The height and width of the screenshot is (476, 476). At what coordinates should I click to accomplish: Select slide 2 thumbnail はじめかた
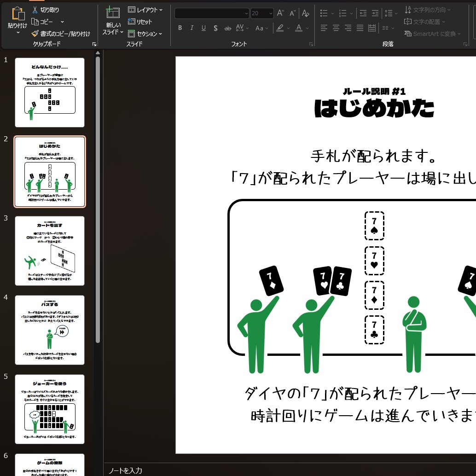pyautogui.click(x=50, y=172)
